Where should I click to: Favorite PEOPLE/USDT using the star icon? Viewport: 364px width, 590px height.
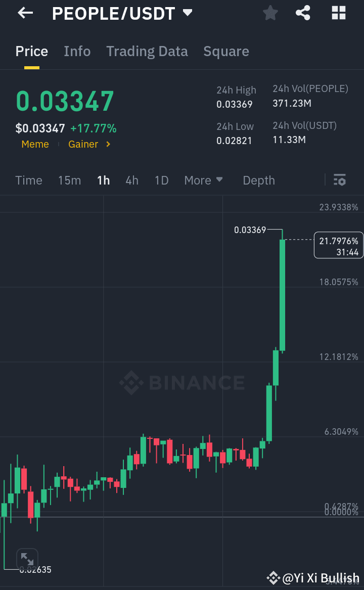click(x=270, y=13)
